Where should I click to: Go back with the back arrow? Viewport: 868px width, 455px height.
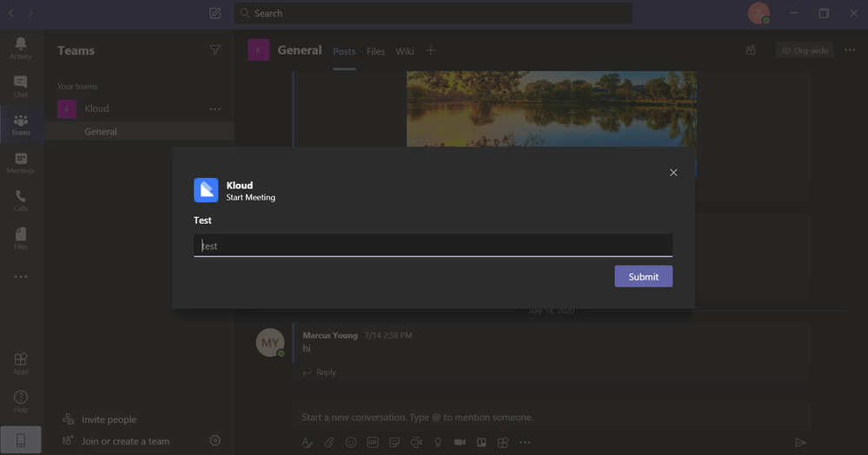coord(11,13)
